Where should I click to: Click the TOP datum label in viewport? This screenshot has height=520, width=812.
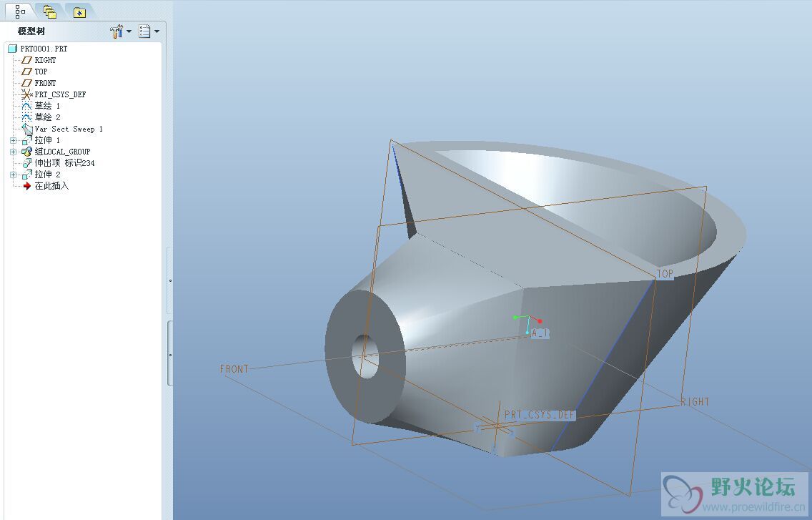click(665, 274)
